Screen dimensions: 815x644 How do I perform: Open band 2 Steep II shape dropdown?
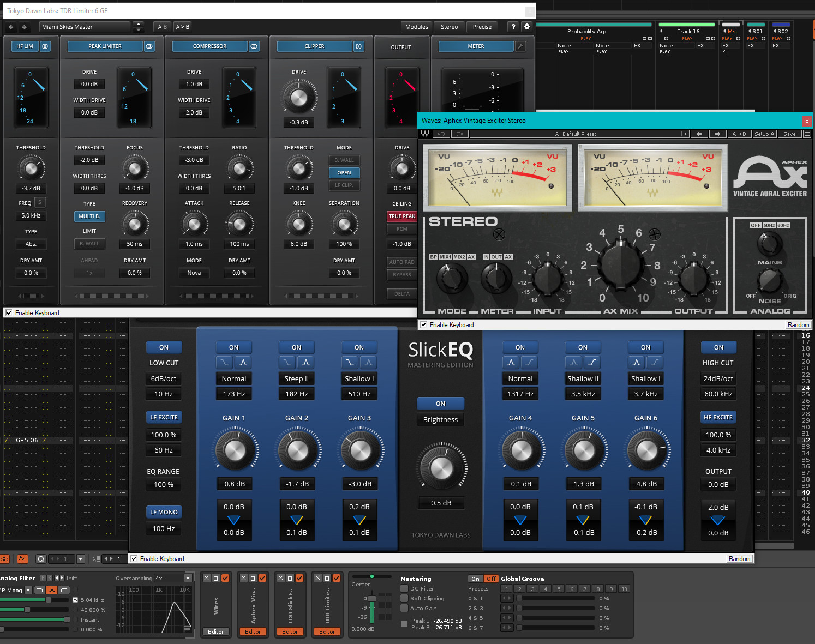coord(296,378)
